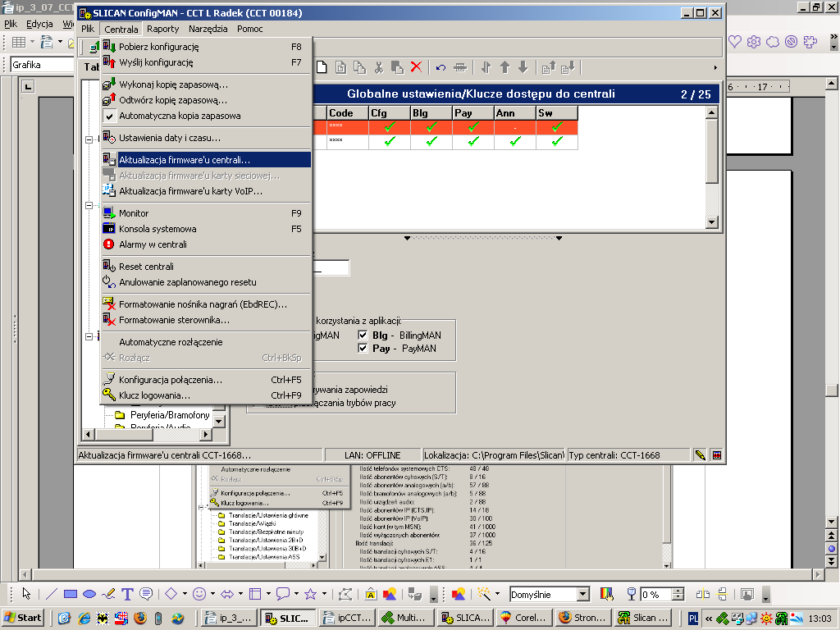
Task: Click the red X delete icon in toolbar
Action: (416, 67)
